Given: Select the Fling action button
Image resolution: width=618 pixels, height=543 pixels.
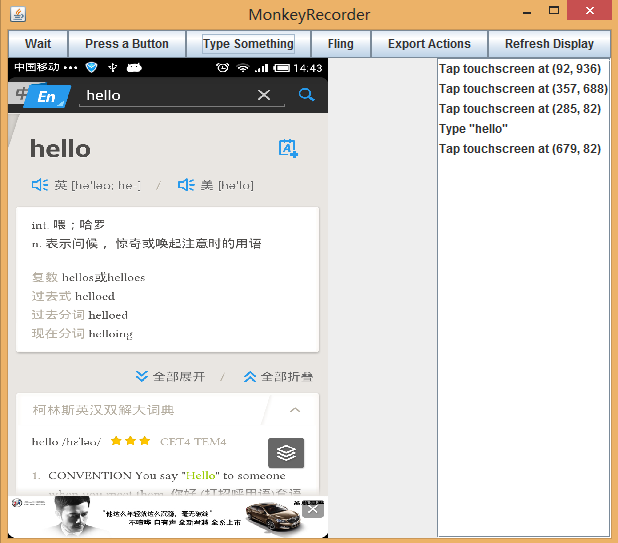Looking at the screenshot, I should (x=341, y=44).
